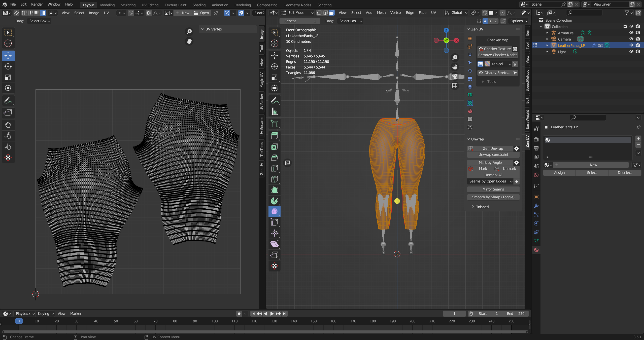Open the Edit Mode dropdown
The height and width of the screenshot is (340, 644).
(x=298, y=13)
